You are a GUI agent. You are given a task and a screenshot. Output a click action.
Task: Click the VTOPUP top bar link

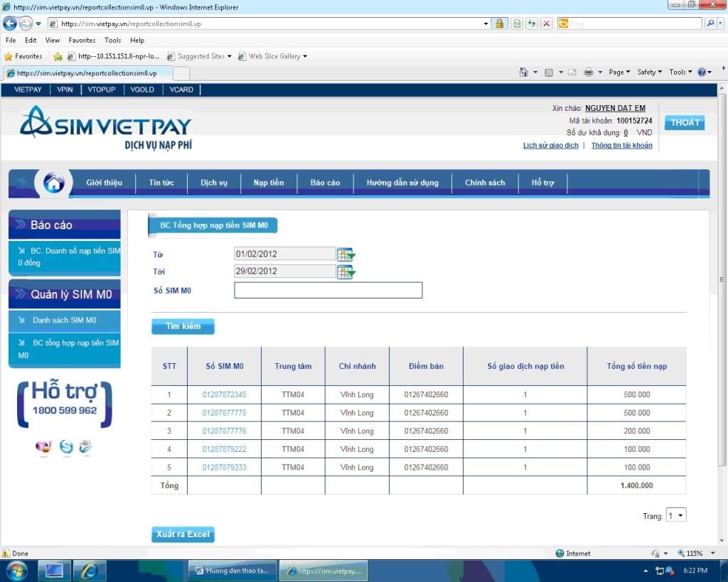101,90
